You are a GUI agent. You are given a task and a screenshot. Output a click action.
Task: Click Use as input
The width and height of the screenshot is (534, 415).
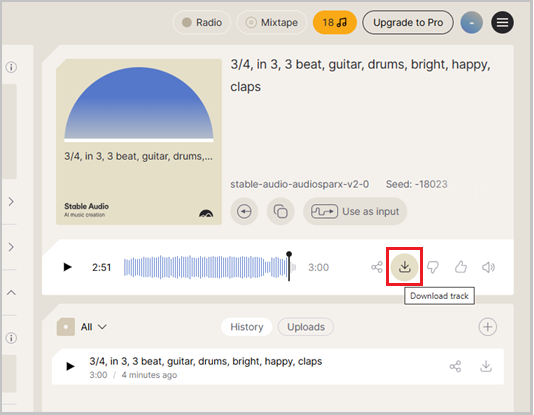[x=355, y=211]
